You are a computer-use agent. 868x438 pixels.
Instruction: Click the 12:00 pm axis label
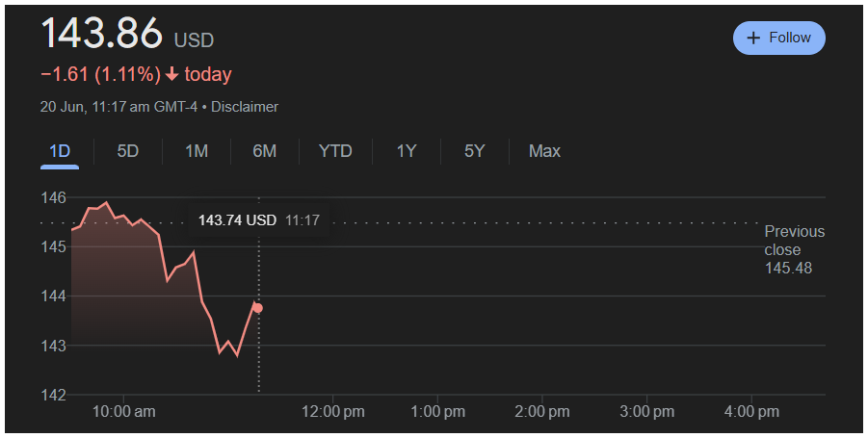coord(333,412)
